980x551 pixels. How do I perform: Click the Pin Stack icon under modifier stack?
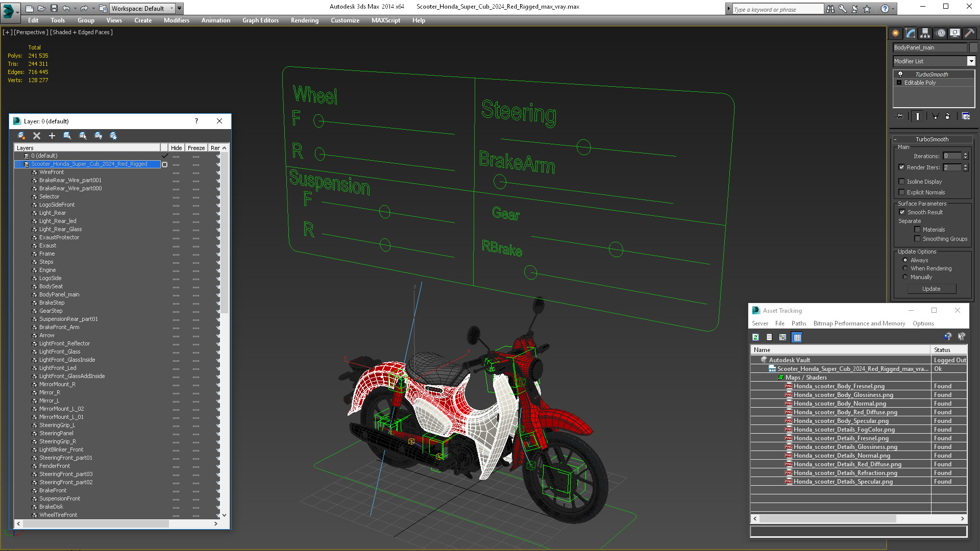point(900,116)
